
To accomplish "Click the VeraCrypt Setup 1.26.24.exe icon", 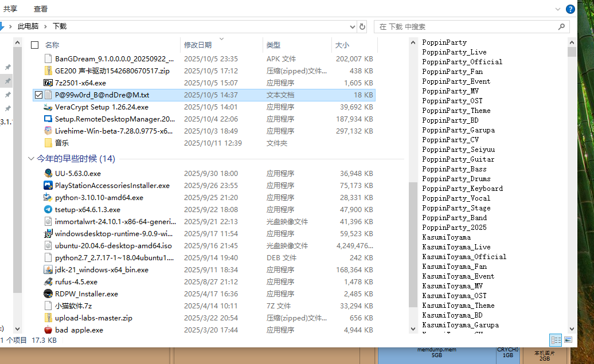I will point(49,107).
